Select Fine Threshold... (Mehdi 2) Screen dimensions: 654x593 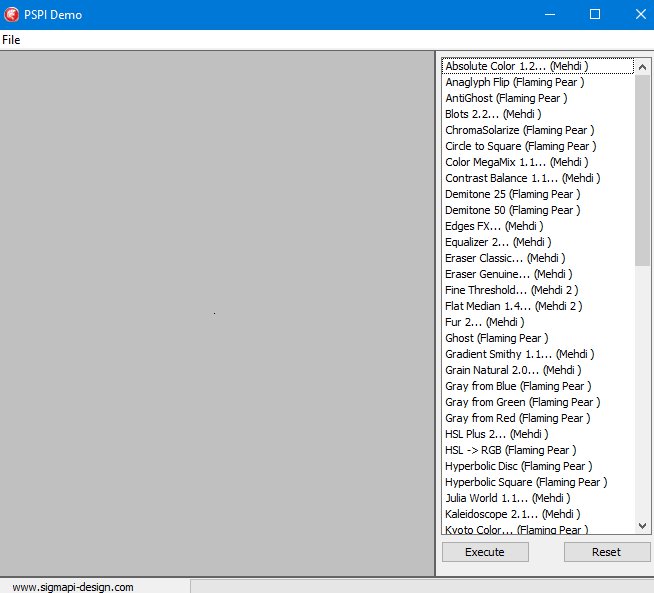coord(538,290)
